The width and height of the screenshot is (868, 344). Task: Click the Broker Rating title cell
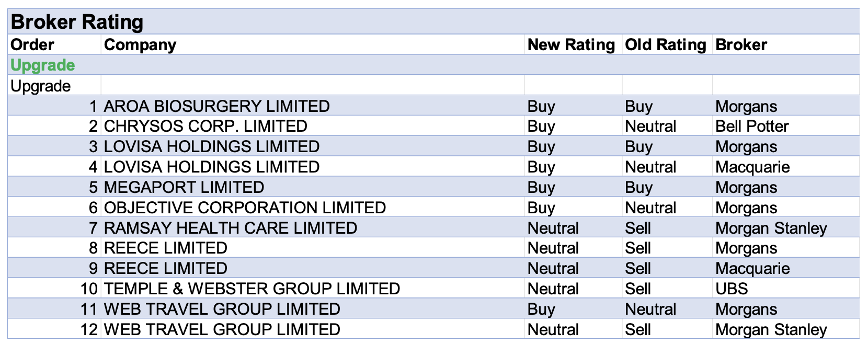pyautogui.click(x=77, y=22)
